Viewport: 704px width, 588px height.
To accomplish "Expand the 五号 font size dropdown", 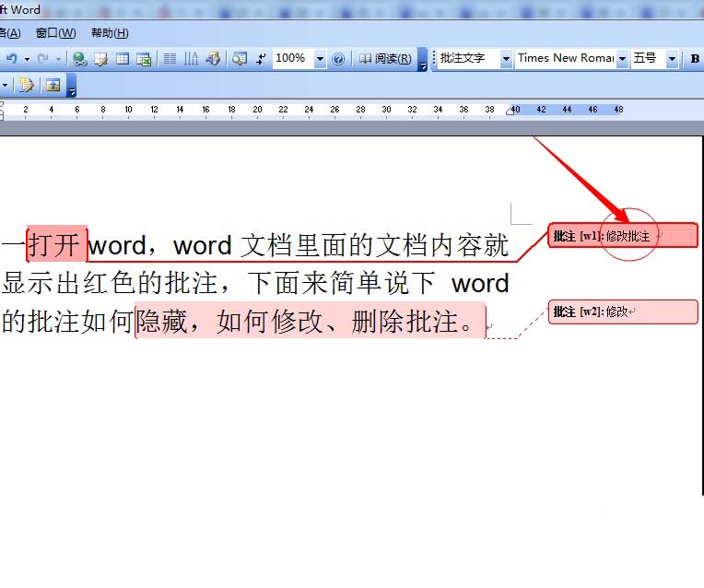I will pos(672,59).
